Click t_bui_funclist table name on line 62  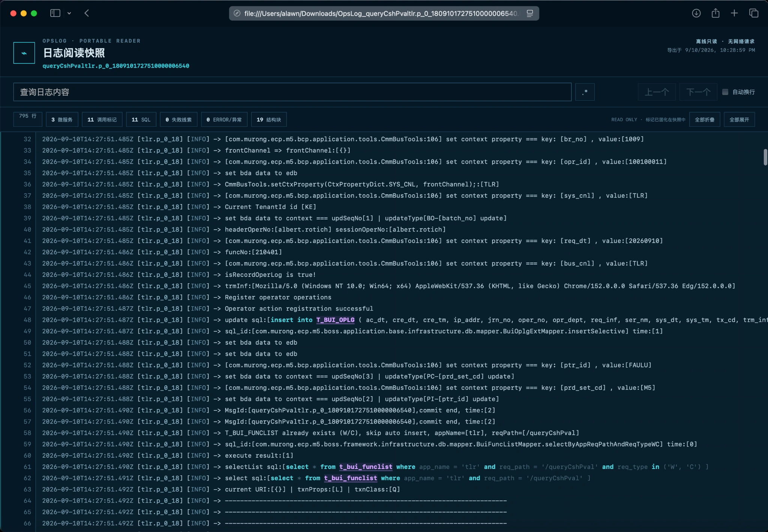(350, 478)
